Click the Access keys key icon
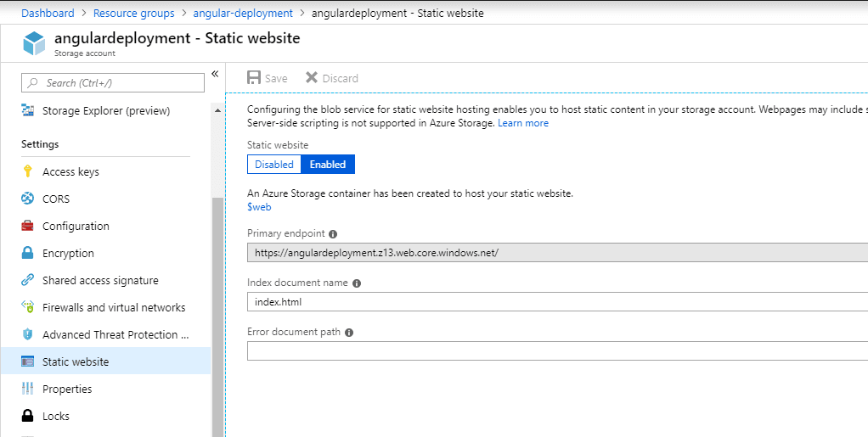The height and width of the screenshot is (437, 868). coord(28,171)
